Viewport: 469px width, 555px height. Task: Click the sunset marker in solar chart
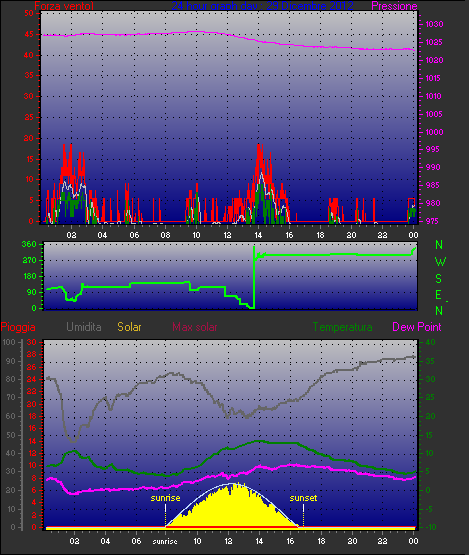point(303,498)
